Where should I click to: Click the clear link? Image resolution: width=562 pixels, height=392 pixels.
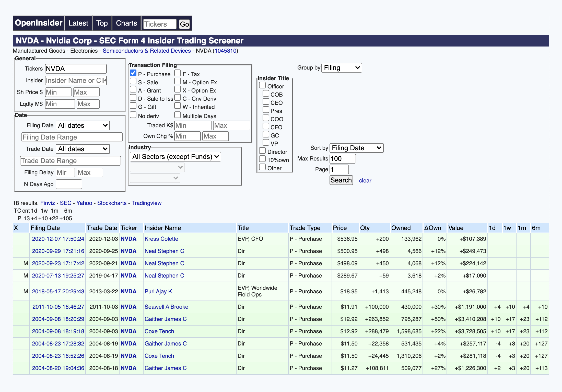pyautogui.click(x=365, y=181)
